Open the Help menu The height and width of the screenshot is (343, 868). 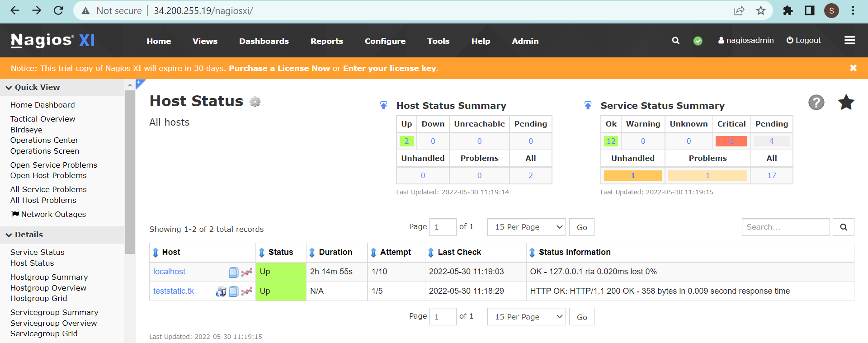click(x=481, y=41)
